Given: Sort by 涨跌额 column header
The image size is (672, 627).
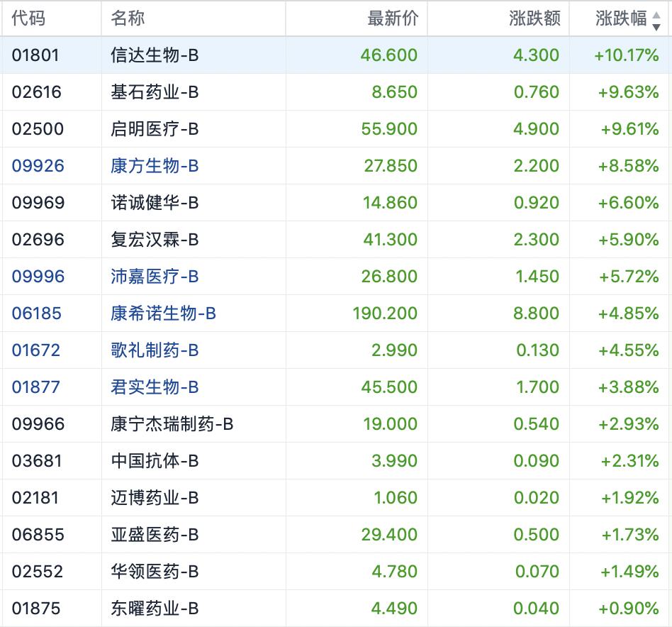Looking at the screenshot, I should coord(534,18).
